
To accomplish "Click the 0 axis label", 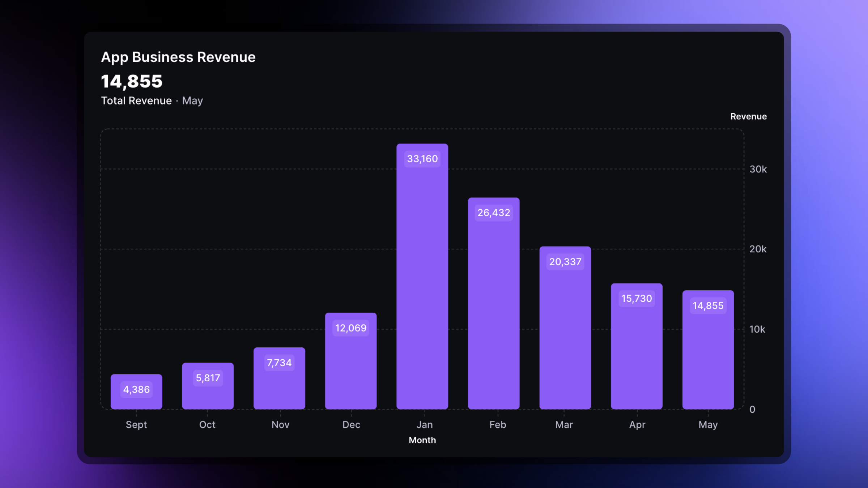I will [752, 409].
